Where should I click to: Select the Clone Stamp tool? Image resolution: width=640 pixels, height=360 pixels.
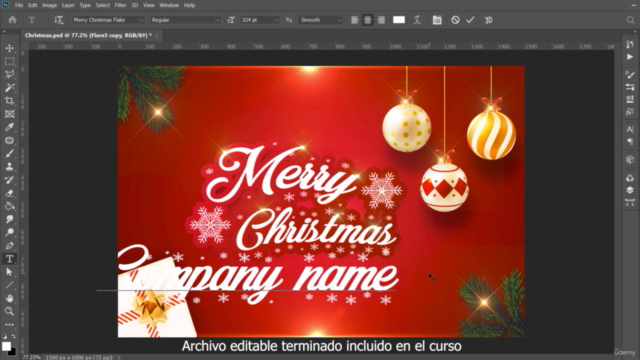tap(9, 167)
